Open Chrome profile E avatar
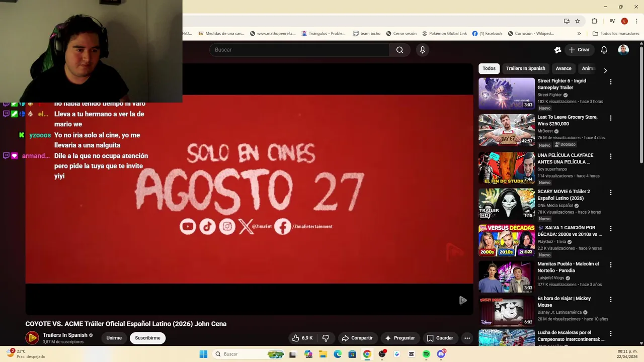This screenshot has height=362, width=644. 624,21
